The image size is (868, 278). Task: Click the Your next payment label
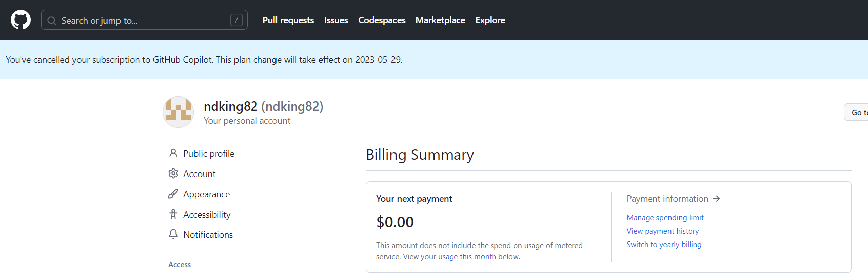click(x=414, y=199)
